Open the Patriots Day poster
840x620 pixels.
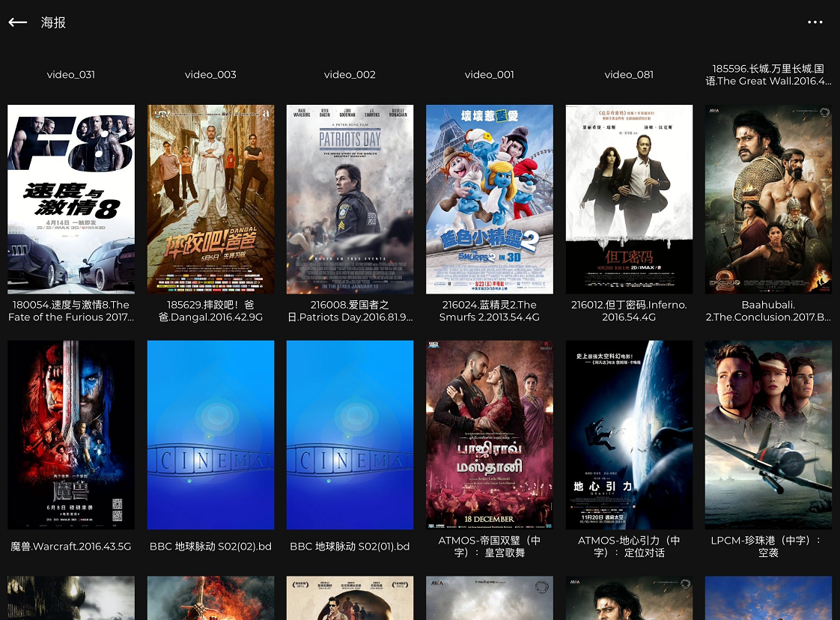350,199
